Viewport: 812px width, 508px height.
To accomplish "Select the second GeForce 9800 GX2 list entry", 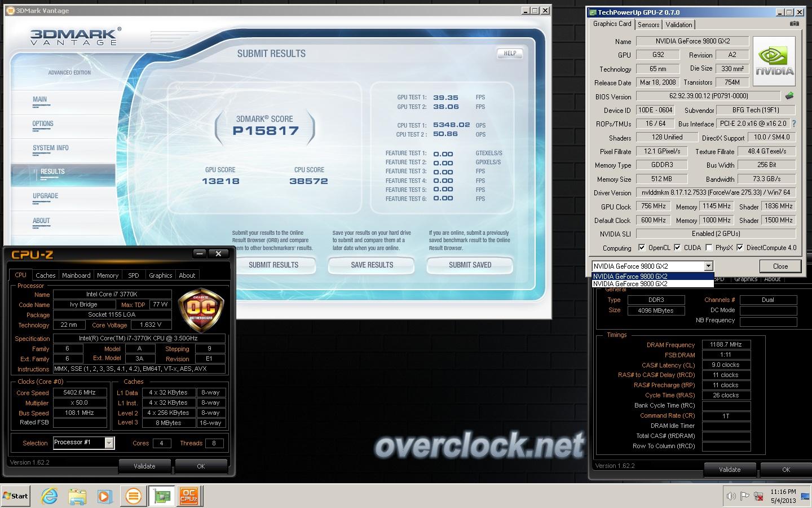I will point(653,284).
